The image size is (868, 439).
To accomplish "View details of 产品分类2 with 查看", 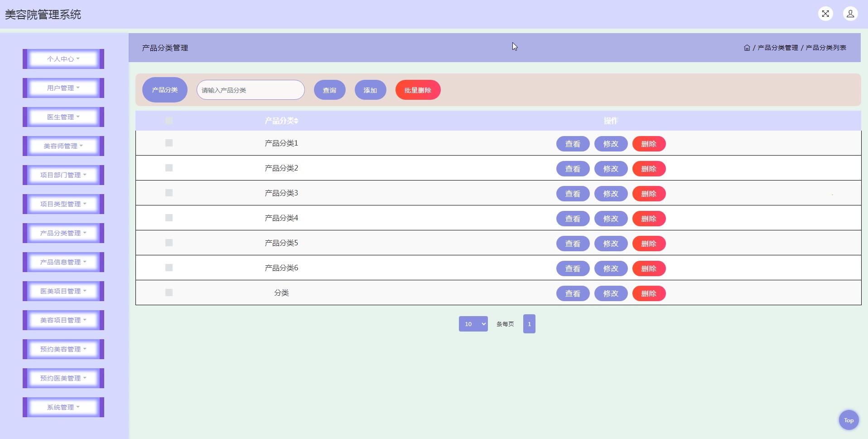I will click(573, 169).
